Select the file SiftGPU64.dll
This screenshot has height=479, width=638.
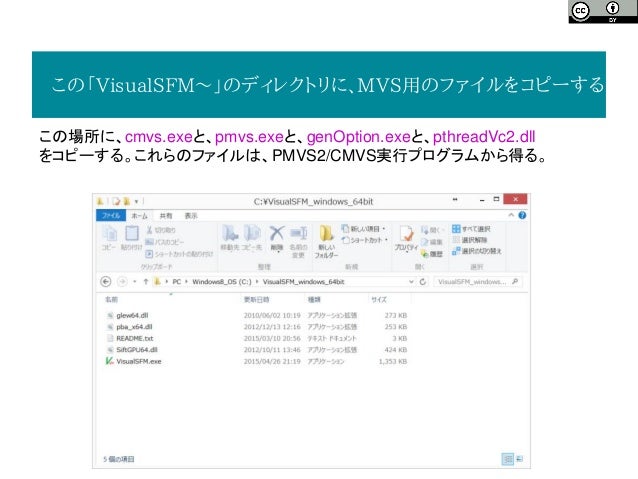tap(137, 350)
